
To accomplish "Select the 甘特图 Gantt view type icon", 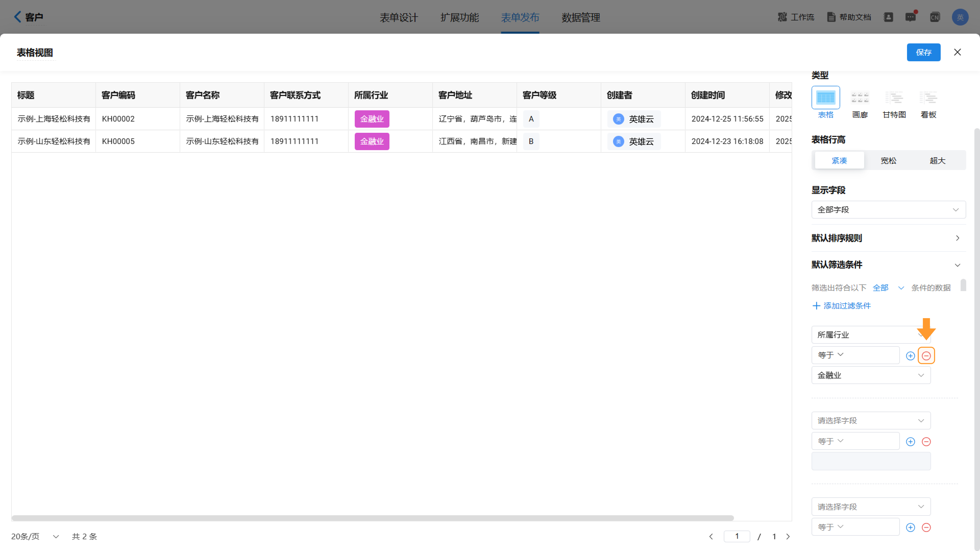I will tap(894, 98).
